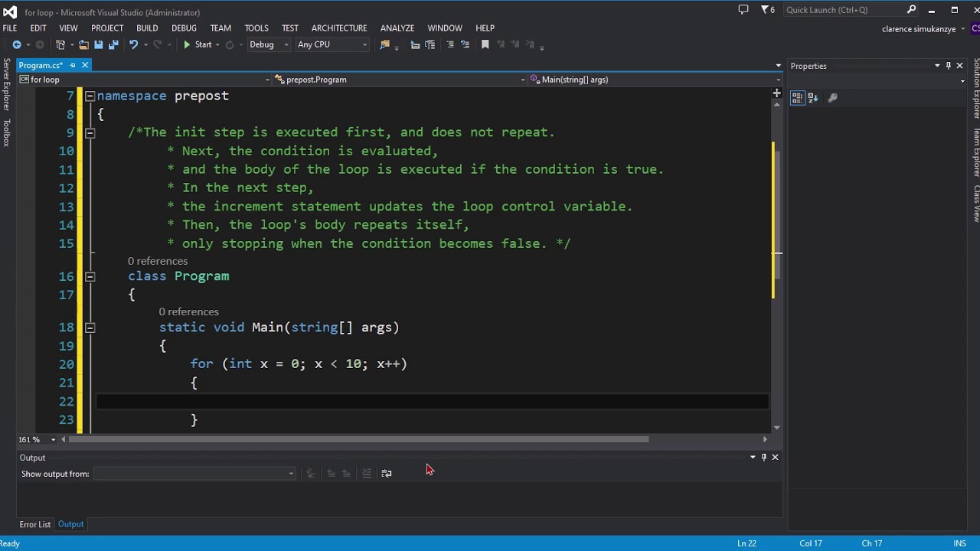The height and width of the screenshot is (551, 980).
Task: Collapse the comment block at line 9
Action: [90, 133]
